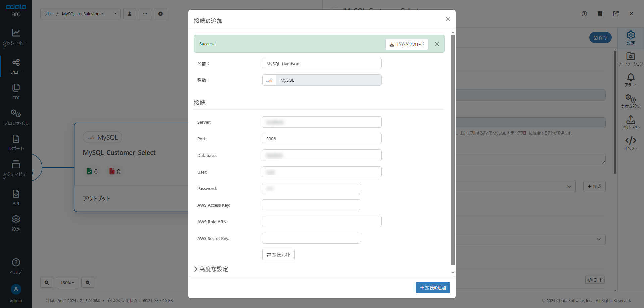
Task: Download the log from the success banner
Action: (x=407, y=44)
